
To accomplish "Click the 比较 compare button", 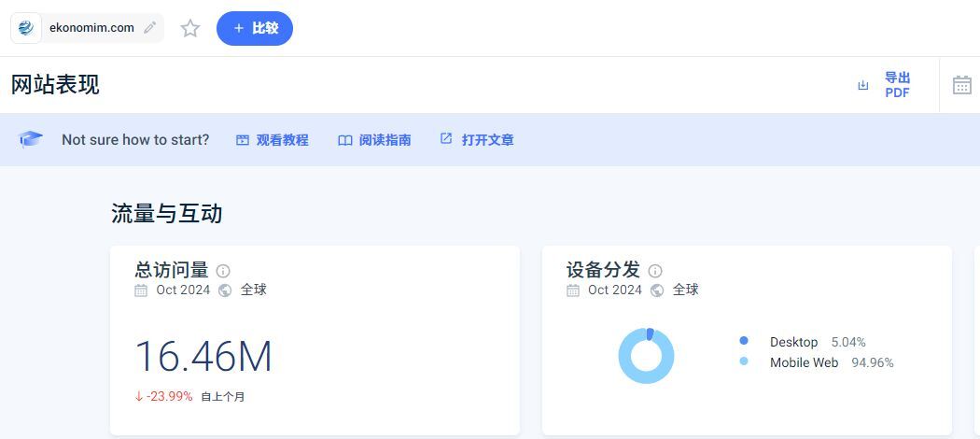I will click(255, 28).
